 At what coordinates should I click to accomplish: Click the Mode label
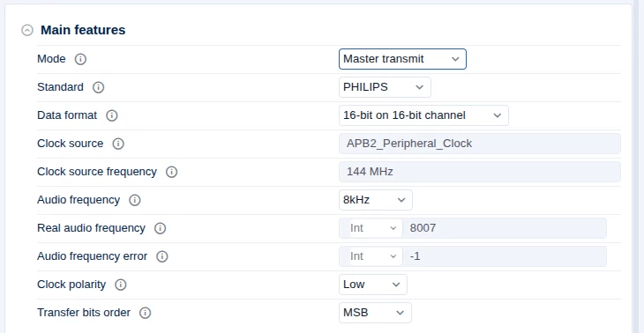click(51, 59)
